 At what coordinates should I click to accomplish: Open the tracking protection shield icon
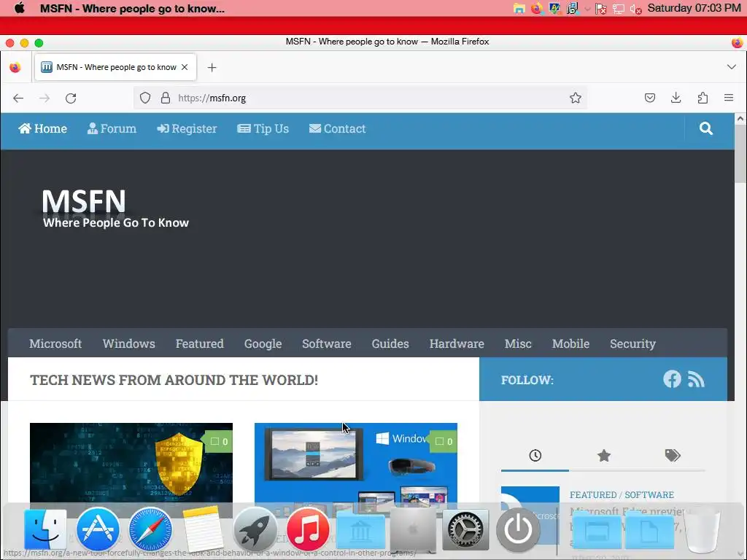145,98
